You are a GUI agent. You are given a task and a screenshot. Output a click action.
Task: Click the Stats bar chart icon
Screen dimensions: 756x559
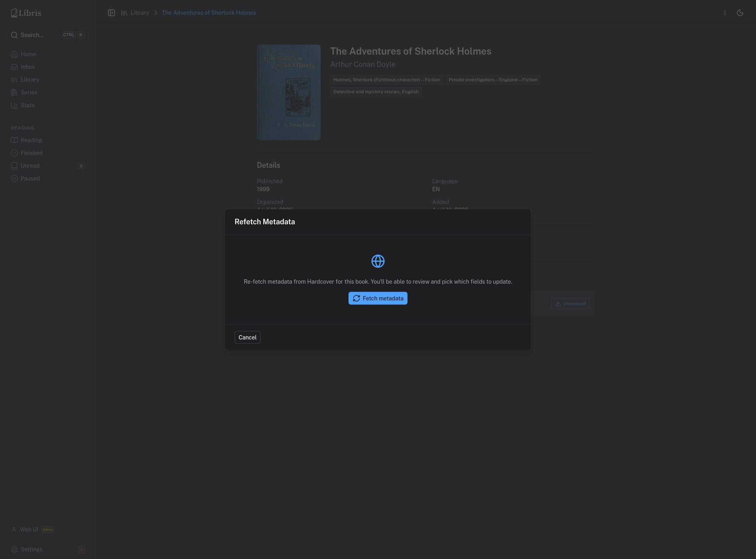pyautogui.click(x=14, y=105)
